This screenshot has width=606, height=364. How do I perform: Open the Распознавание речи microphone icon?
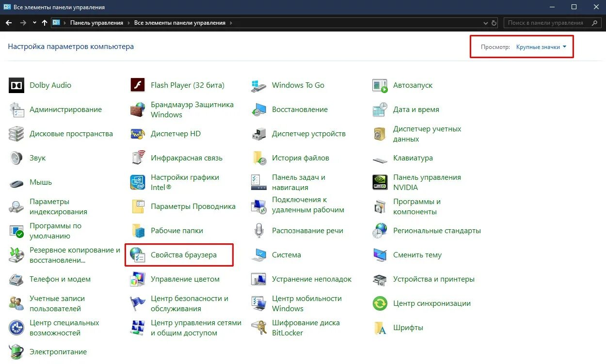coord(259,231)
